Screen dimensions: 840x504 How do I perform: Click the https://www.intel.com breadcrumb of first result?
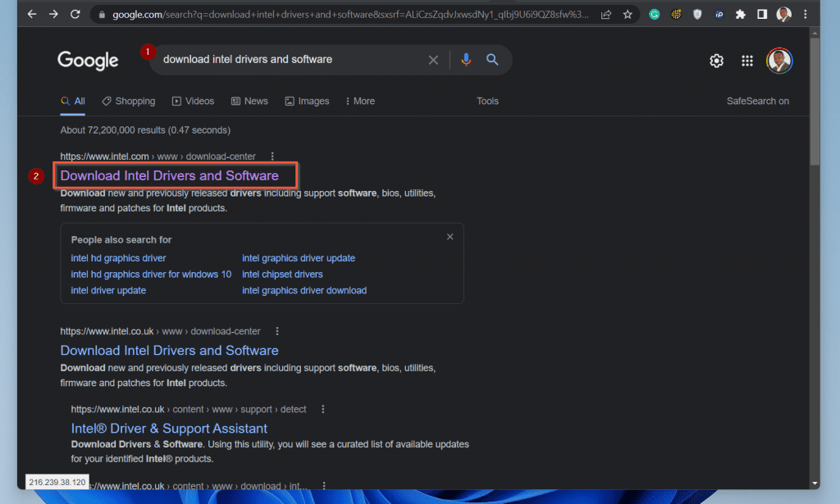click(x=104, y=157)
